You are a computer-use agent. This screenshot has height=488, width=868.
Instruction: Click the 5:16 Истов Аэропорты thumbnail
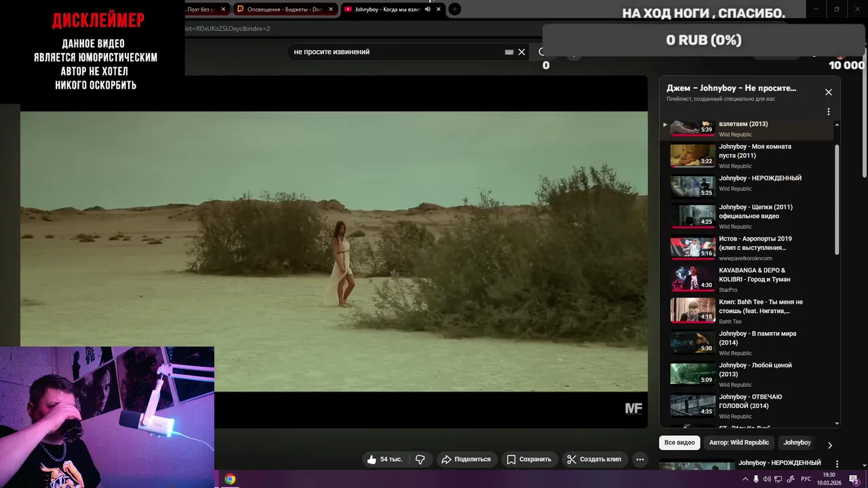pos(693,247)
